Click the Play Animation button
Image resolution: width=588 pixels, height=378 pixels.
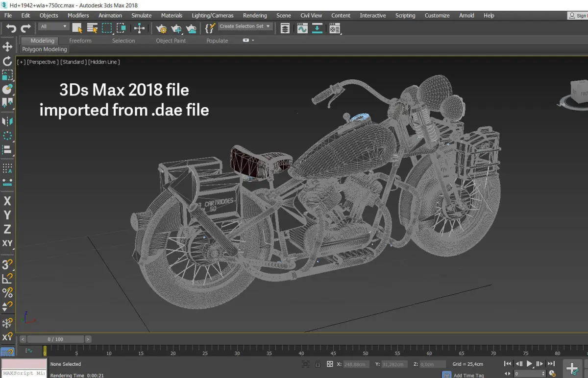point(529,364)
